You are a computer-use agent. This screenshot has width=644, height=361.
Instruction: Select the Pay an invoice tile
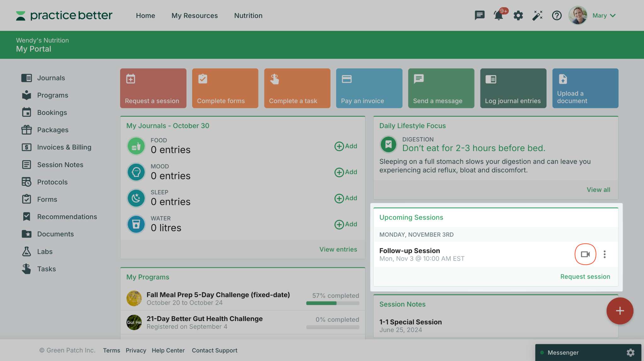click(369, 88)
